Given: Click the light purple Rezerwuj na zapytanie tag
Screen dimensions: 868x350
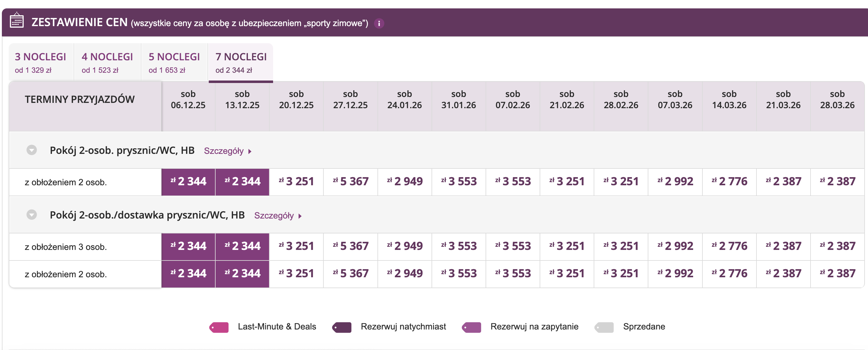Looking at the screenshot, I should (471, 327).
